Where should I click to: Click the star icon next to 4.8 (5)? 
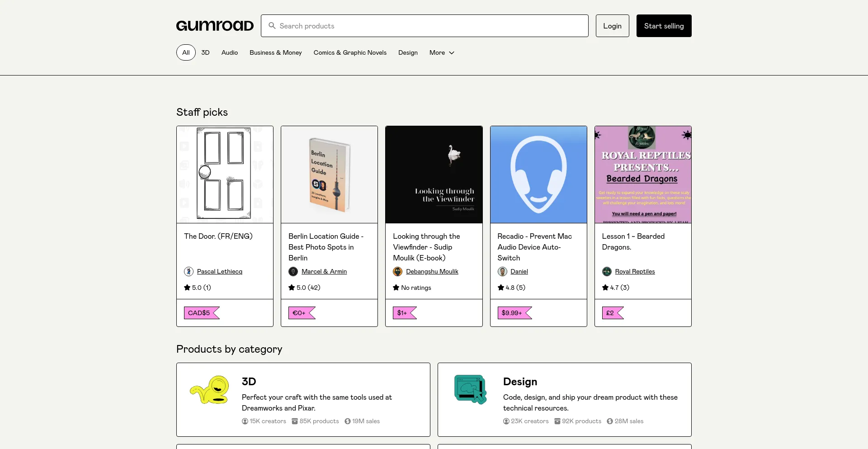click(501, 287)
